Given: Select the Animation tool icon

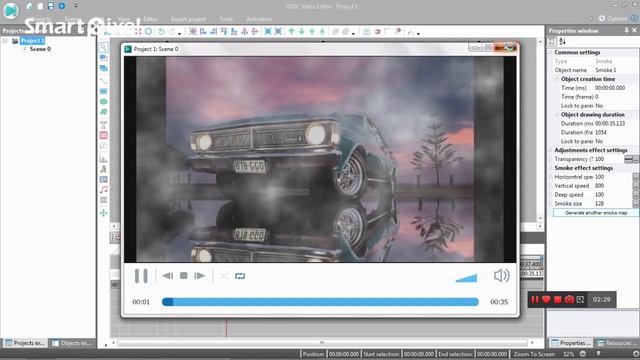Looking at the screenshot, I should pyautogui.click(x=103, y=169).
